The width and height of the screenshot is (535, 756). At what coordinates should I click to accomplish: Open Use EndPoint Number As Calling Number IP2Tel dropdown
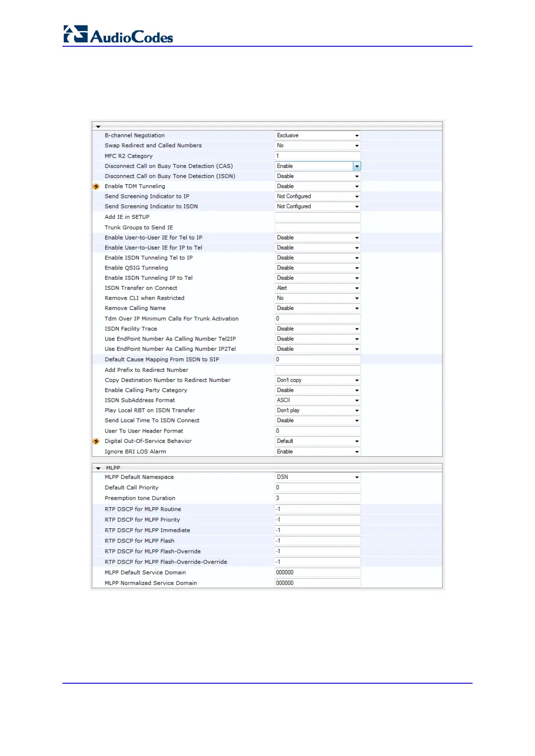(x=318, y=349)
